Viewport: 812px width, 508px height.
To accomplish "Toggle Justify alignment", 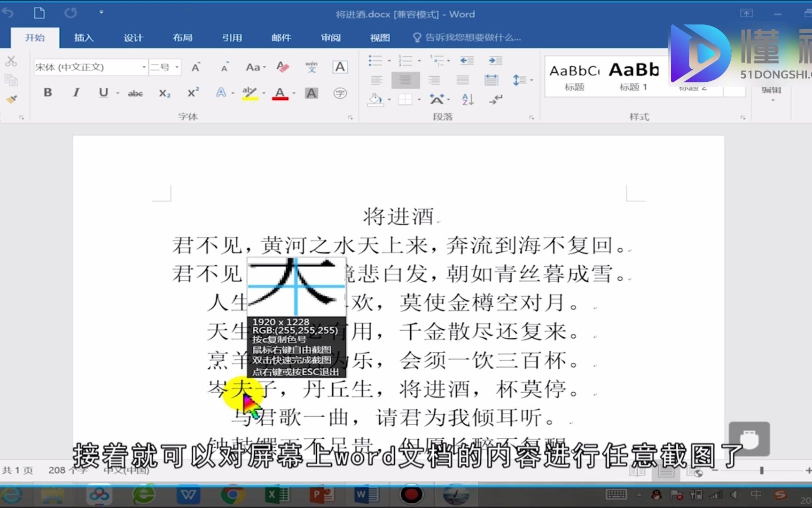I will pyautogui.click(x=463, y=80).
